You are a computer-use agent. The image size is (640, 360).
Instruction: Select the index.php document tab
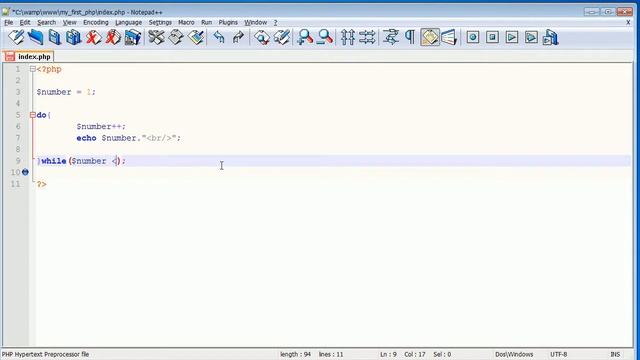point(28,56)
